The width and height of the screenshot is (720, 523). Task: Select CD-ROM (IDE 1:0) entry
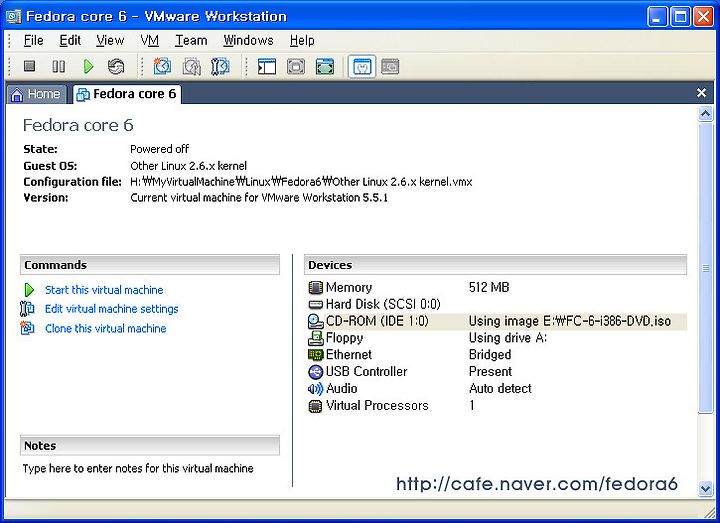pos(377,321)
